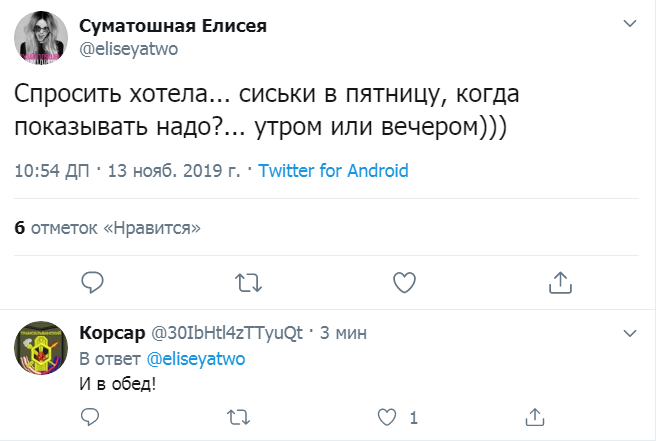Open the main tweet's options chevron
Image resolution: width=656 pixels, height=441 pixels.
coord(629,21)
